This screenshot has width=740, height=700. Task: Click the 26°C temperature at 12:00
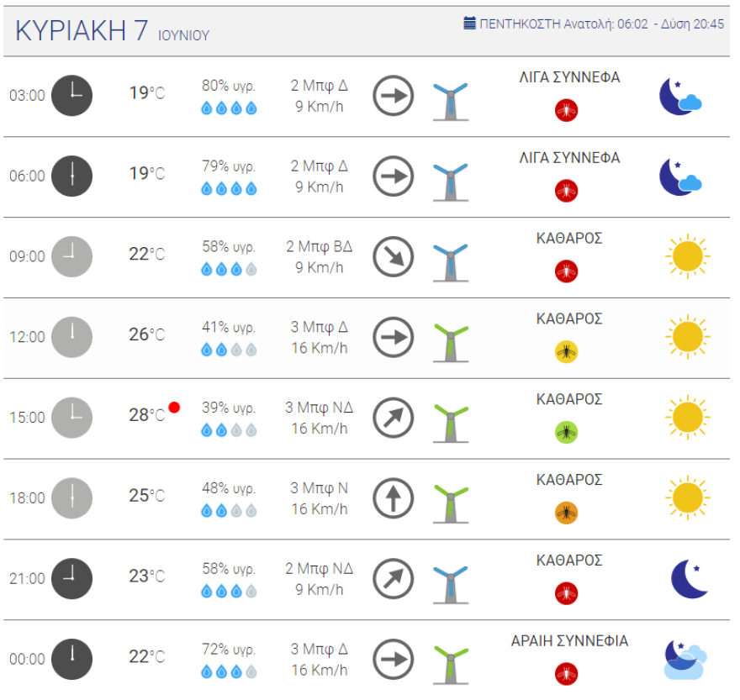click(x=146, y=335)
